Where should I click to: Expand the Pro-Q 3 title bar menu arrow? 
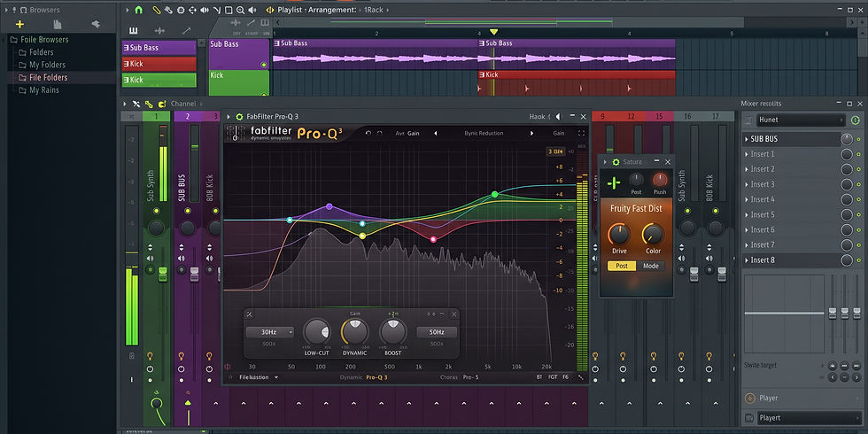pos(229,117)
